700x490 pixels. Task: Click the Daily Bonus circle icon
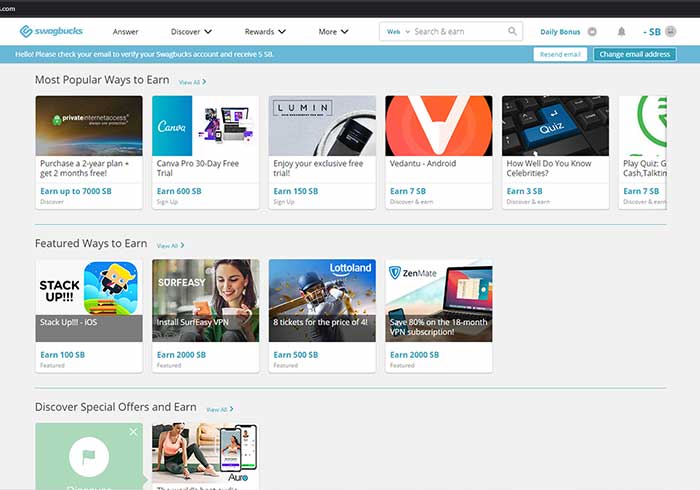pos(592,32)
